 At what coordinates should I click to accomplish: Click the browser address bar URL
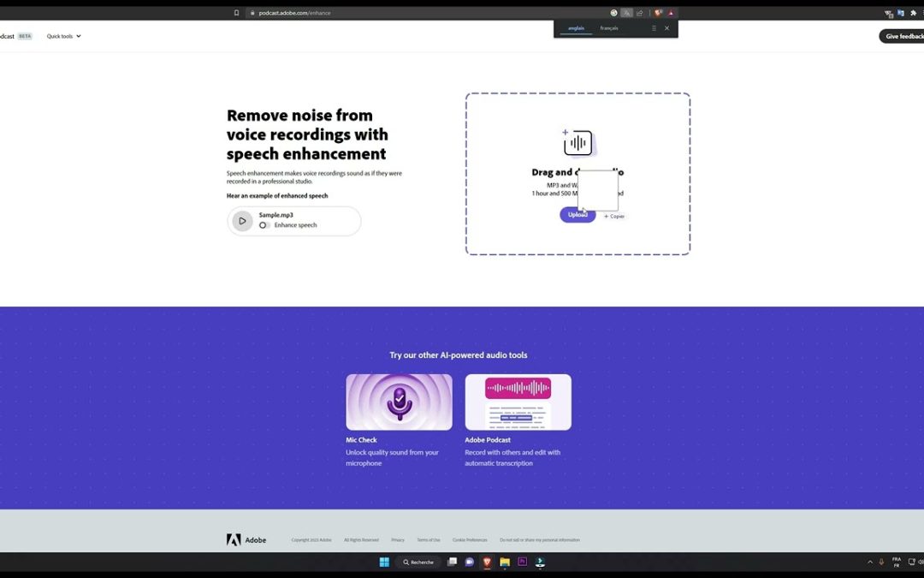click(294, 12)
